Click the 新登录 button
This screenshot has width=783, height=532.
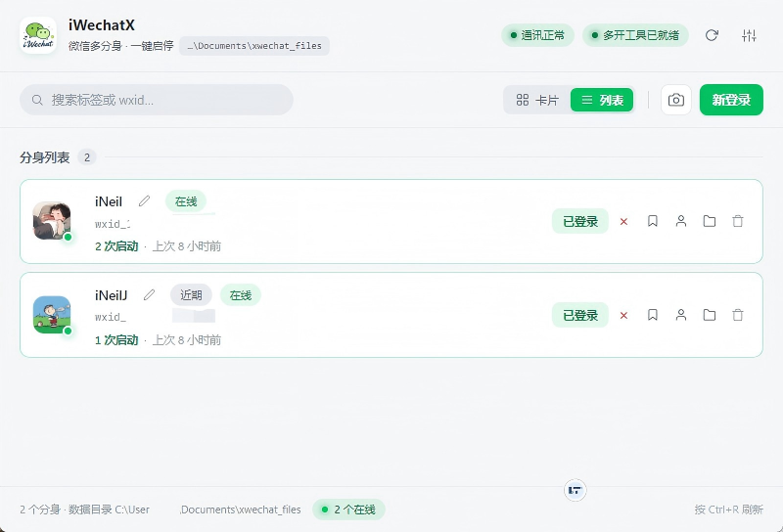731,100
